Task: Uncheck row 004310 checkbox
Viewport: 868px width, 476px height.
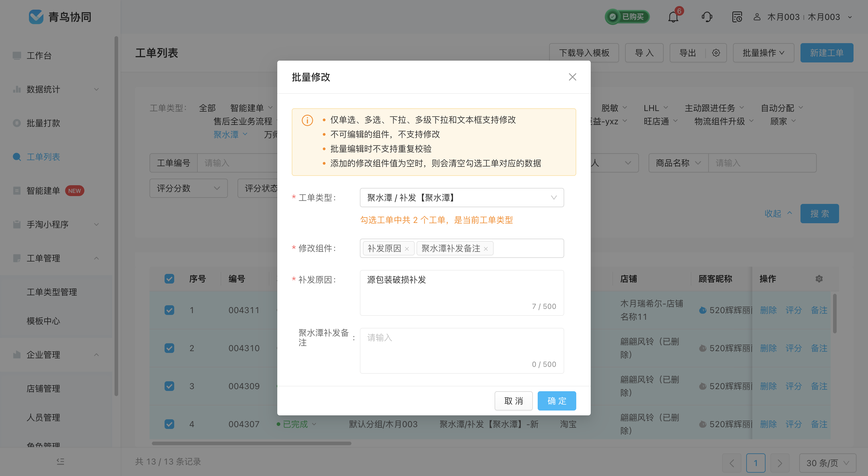Action: click(x=169, y=348)
